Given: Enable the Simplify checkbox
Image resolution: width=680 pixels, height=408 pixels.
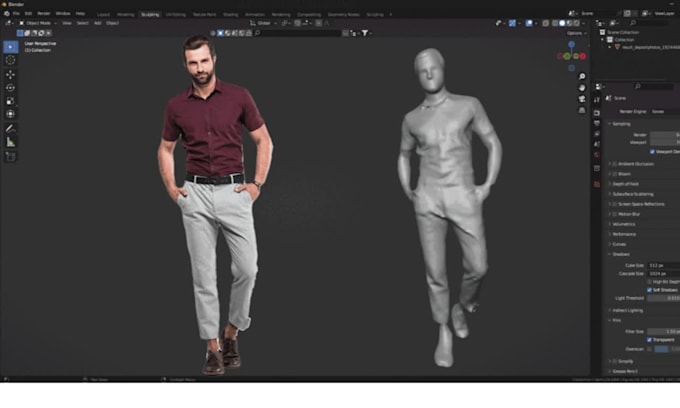Looking at the screenshot, I should [x=615, y=361].
